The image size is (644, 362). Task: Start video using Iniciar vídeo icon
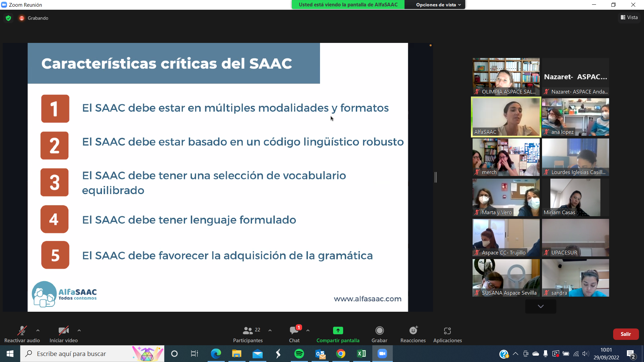(63, 330)
